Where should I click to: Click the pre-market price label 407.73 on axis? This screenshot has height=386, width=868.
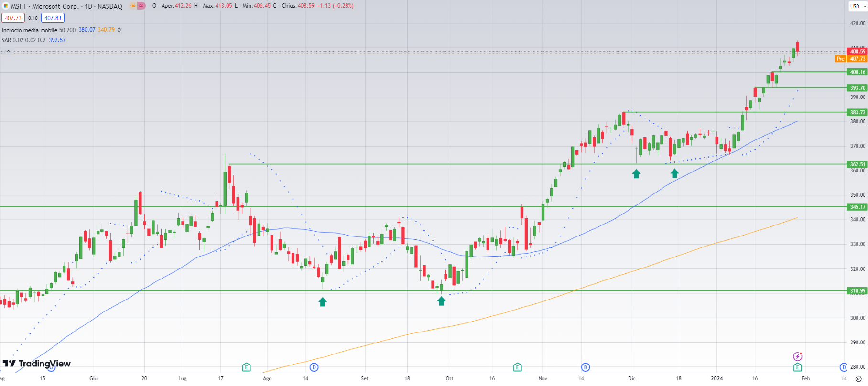click(857, 59)
